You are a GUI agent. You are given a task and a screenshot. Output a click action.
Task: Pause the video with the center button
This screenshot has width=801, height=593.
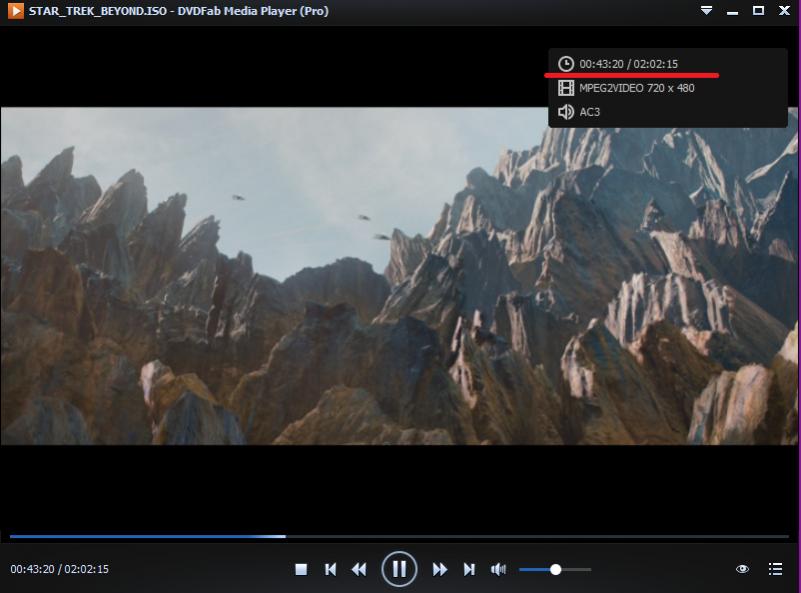398,569
